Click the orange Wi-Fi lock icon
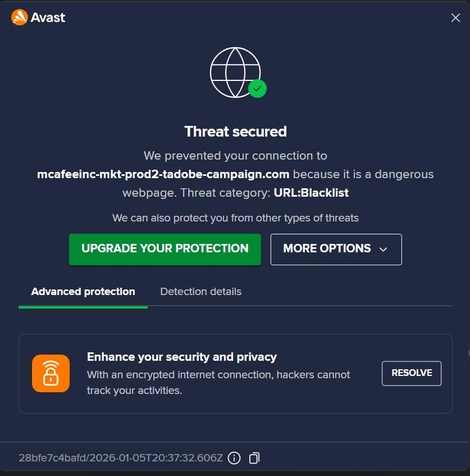Image resolution: width=470 pixels, height=476 pixels. point(51,373)
